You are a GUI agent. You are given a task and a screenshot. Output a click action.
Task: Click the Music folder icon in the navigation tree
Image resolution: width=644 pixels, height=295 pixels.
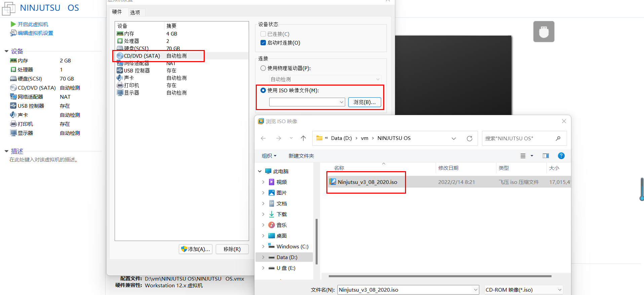(x=272, y=225)
